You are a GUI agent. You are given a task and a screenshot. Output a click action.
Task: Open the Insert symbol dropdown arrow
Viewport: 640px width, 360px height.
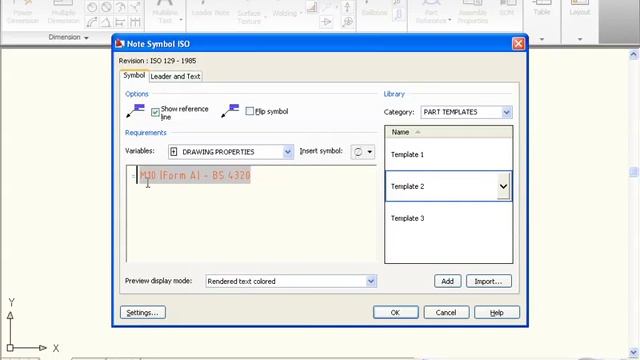[x=369, y=152]
